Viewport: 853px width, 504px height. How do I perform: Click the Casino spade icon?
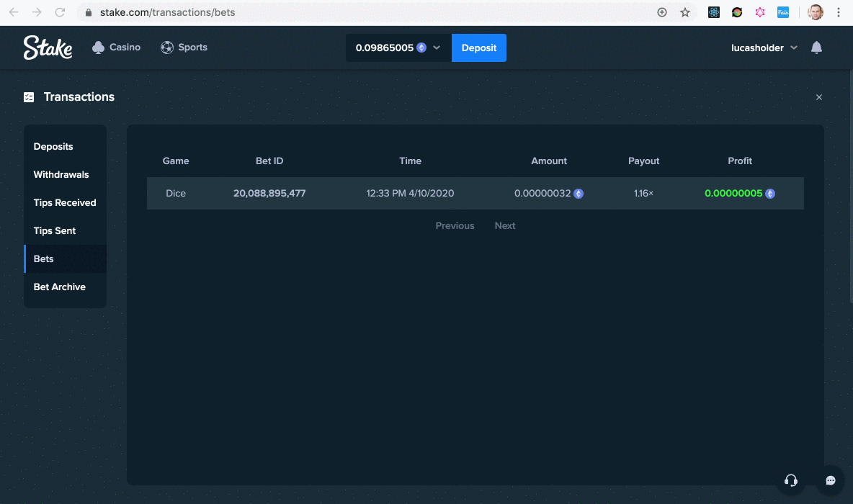(99, 48)
